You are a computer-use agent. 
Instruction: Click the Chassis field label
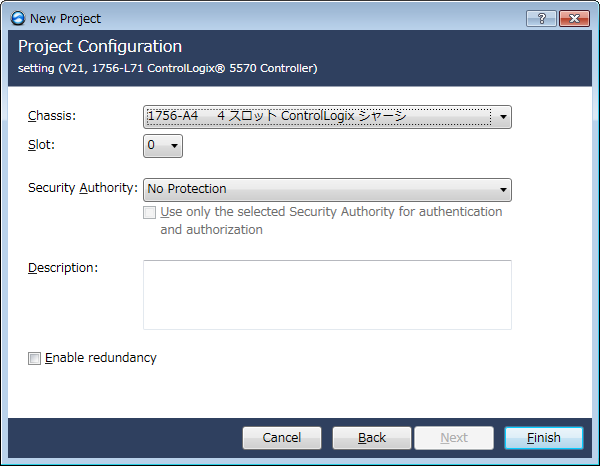click(x=52, y=116)
